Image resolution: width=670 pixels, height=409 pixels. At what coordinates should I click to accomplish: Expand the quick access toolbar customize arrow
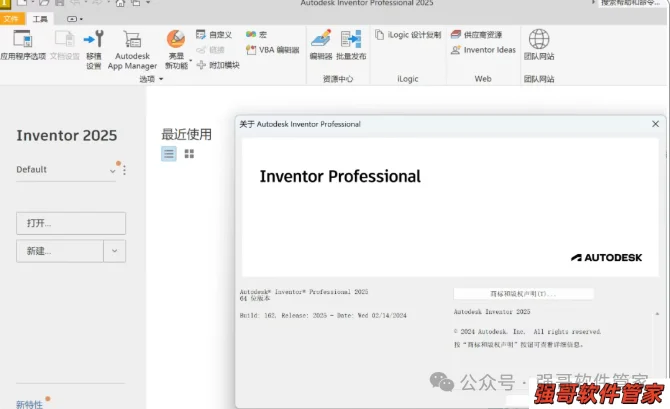click(148, 3)
